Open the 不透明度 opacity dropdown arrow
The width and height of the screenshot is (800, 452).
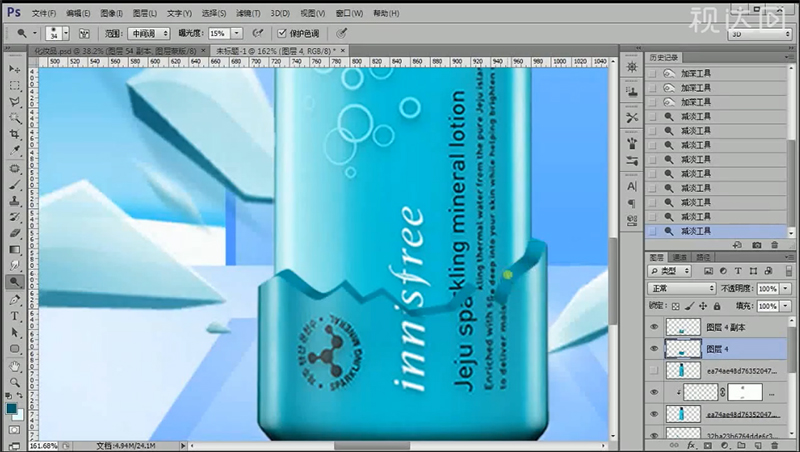(x=786, y=289)
